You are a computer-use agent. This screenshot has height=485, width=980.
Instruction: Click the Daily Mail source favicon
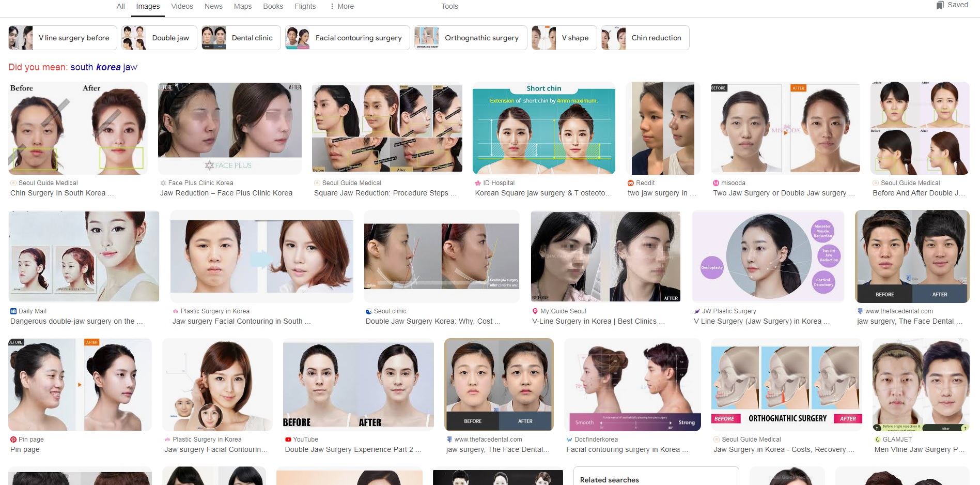click(x=13, y=311)
